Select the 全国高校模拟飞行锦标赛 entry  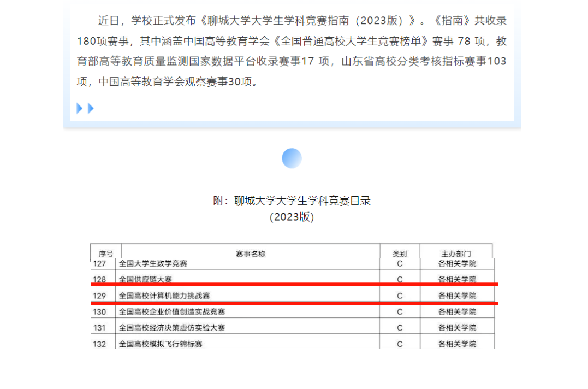tap(161, 344)
